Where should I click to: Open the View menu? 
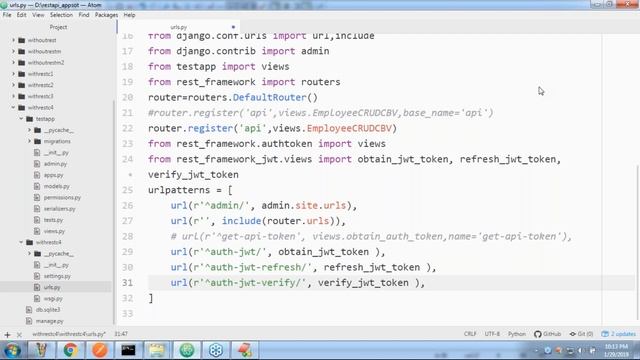click(x=38, y=15)
